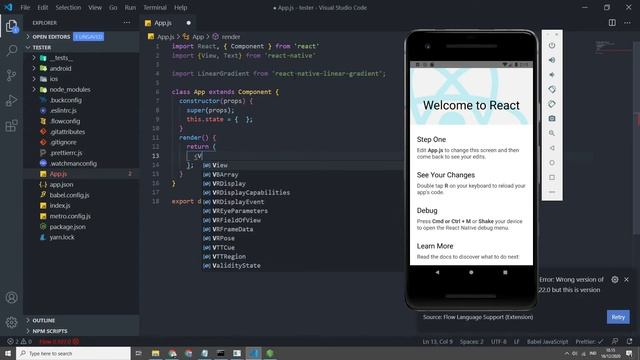The image size is (640, 360).
Task: Open App.js in the file tree
Action: pos(82,174)
